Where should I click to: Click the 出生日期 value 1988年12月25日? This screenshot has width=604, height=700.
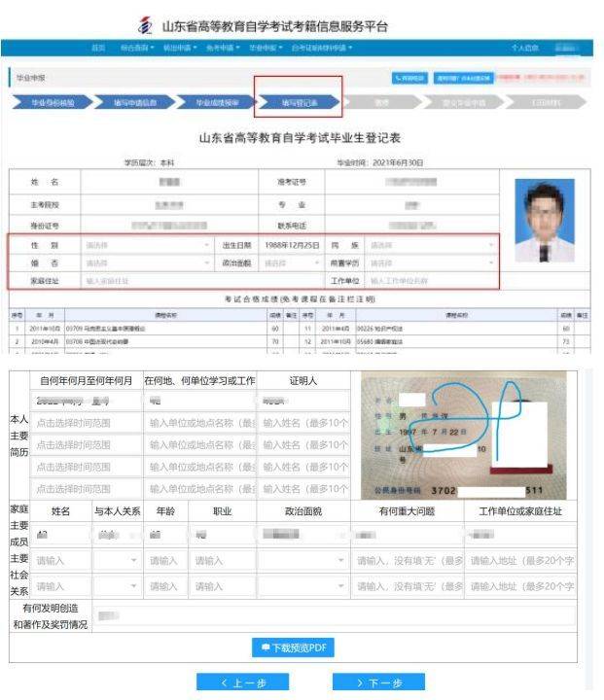[292, 245]
